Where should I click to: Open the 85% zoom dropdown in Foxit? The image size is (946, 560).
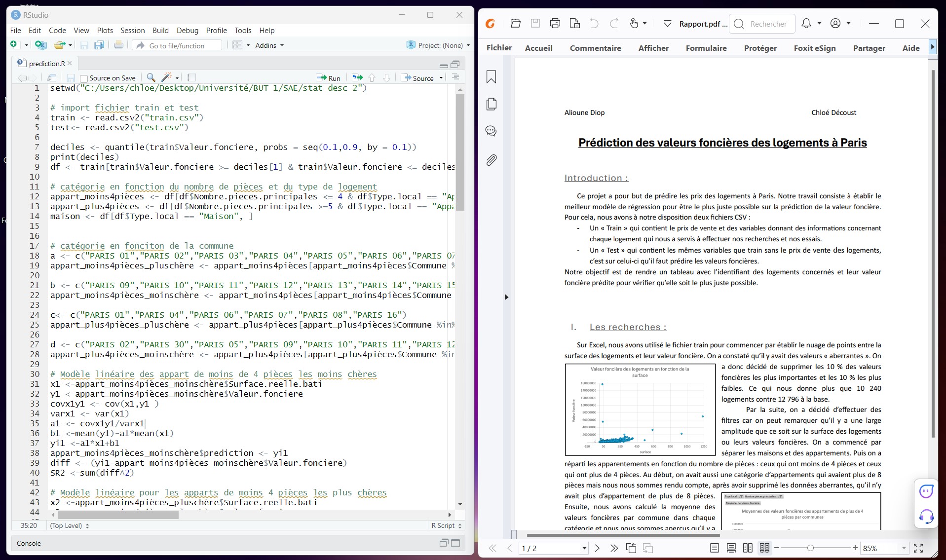click(x=884, y=548)
